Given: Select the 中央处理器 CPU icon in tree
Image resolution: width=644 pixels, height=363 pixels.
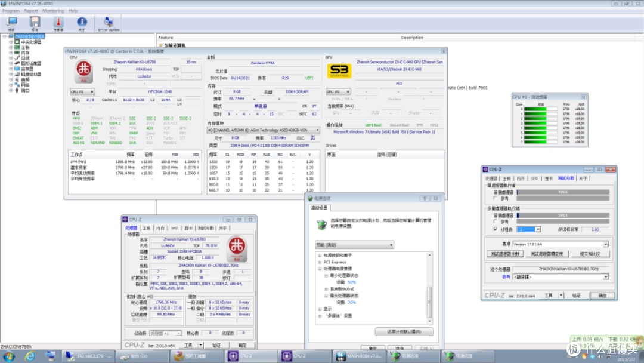Looking at the screenshot, I should click(x=17, y=42).
